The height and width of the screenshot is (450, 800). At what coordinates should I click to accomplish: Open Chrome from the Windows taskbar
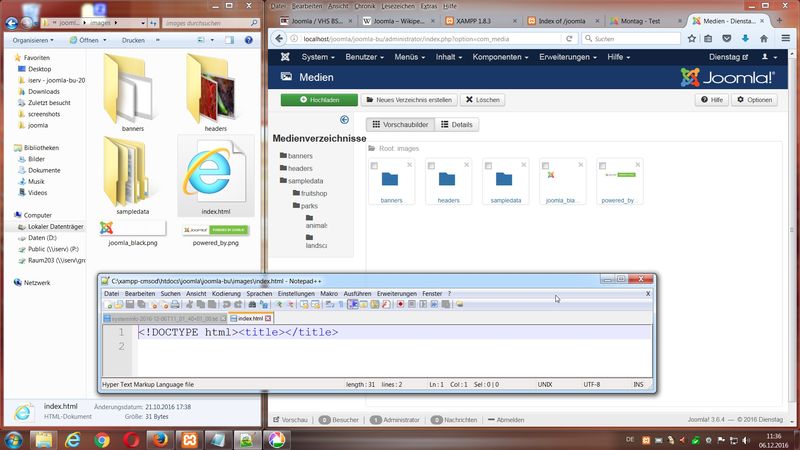[x=102, y=439]
